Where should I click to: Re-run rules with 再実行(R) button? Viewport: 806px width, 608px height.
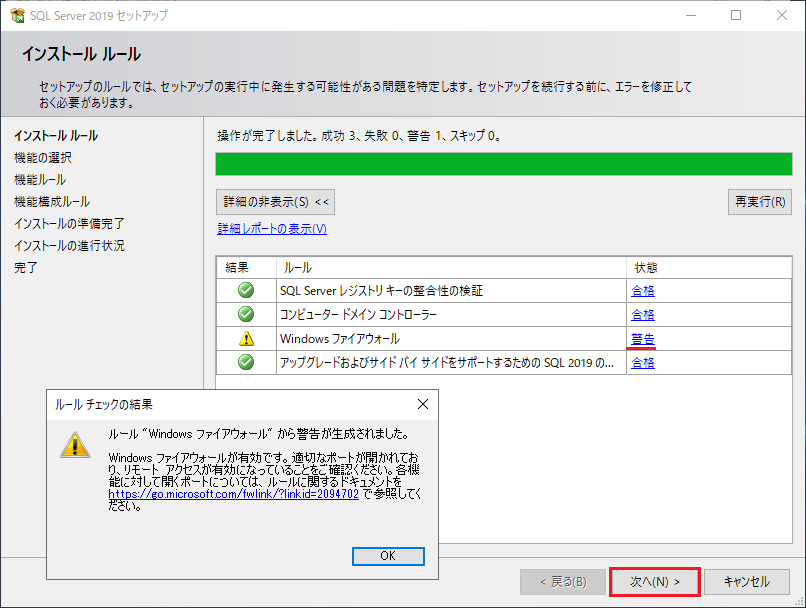click(x=759, y=201)
